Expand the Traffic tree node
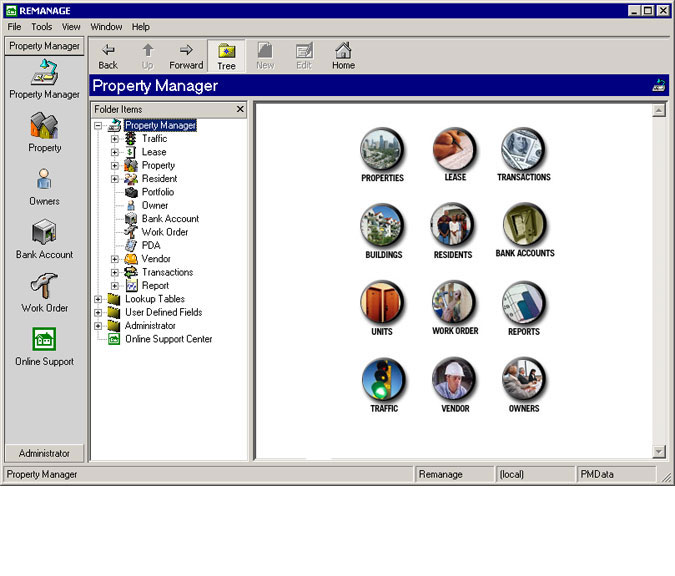This screenshot has width=675, height=576. (x=115, y=139)
